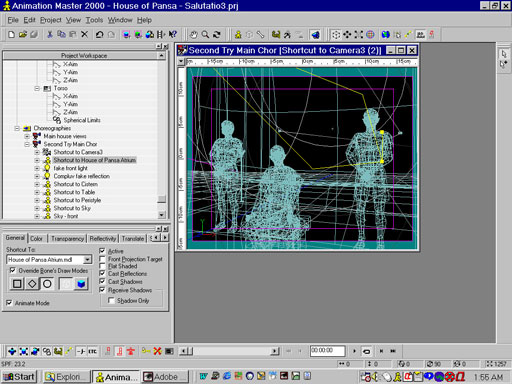This screenshot has width=512, height=384.
Task: Switch to Adobe taskbar button
Action: tap(164, 377)
